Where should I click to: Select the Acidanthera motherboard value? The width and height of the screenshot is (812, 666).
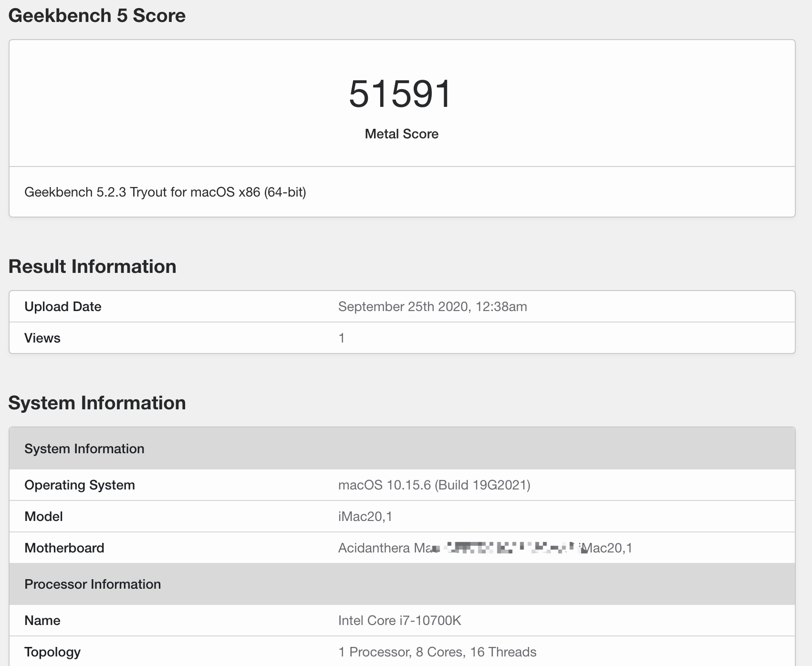pos(485,548)
